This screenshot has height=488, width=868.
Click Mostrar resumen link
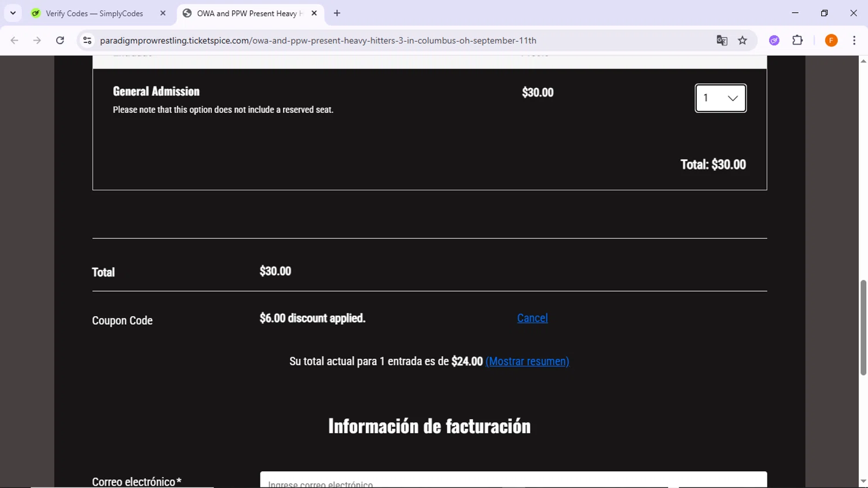click(527, 361)
